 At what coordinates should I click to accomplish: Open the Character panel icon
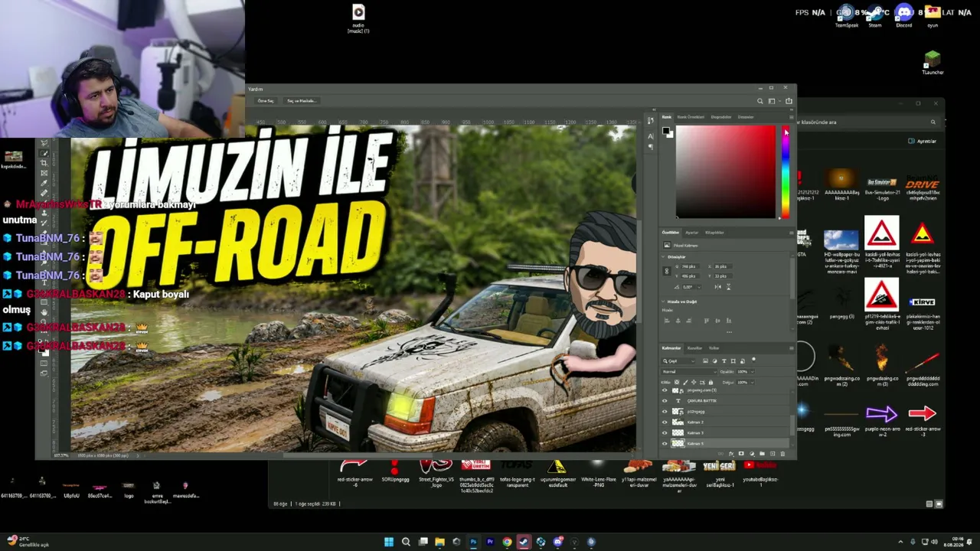(651, 135)
